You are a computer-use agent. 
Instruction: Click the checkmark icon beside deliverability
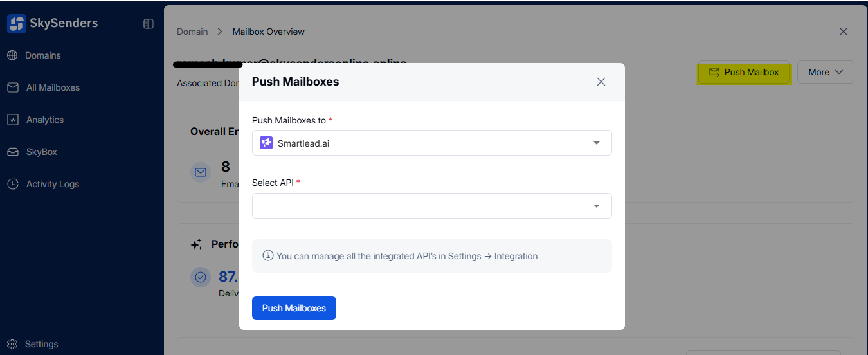coord(201,277)
